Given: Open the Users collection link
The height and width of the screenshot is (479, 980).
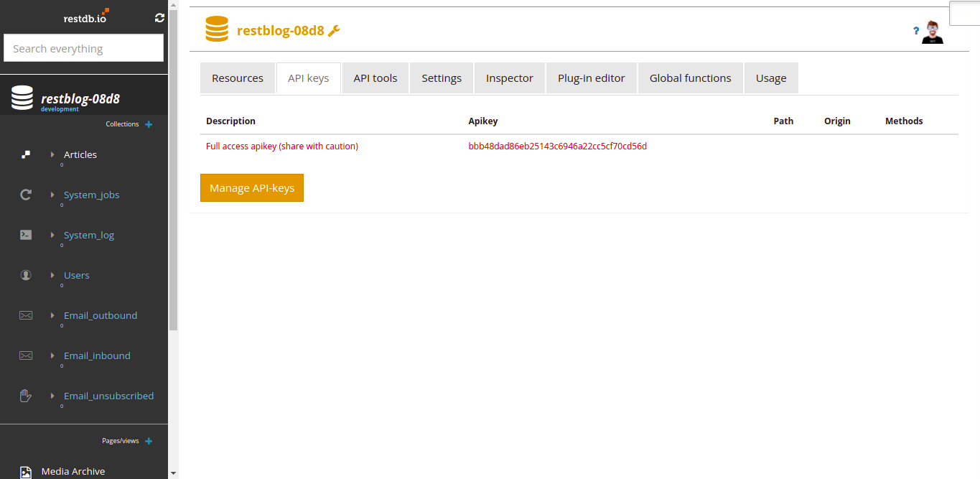Looking at the screenshot, I should pos(77,275).
